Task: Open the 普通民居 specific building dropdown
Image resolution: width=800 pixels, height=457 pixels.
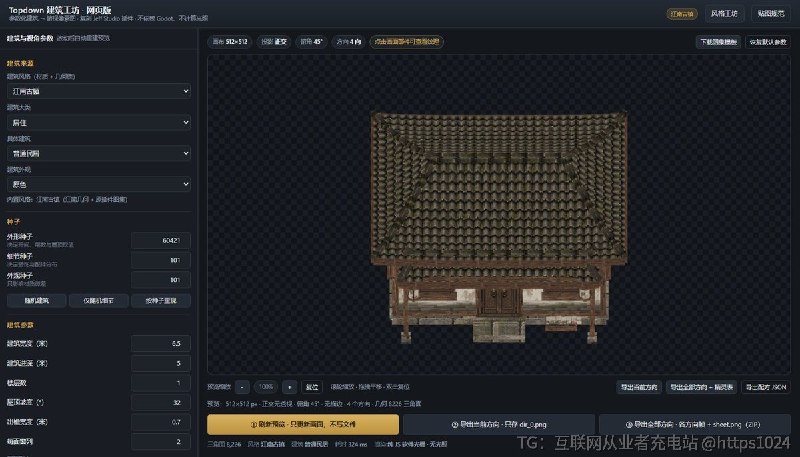Action: coord(99,153)
